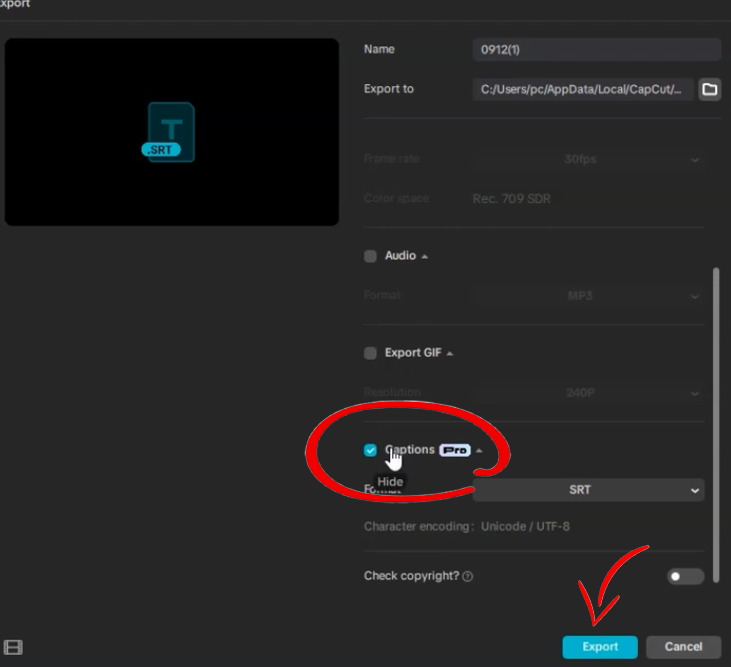Click the filmstrip icon at bottom left

coord(13,647)
